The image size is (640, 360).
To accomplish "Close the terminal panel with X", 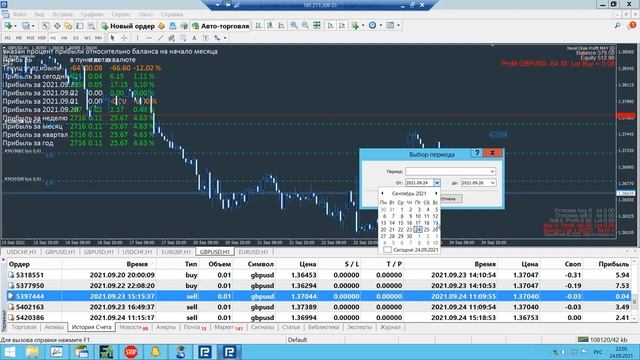I will (3, 259).
